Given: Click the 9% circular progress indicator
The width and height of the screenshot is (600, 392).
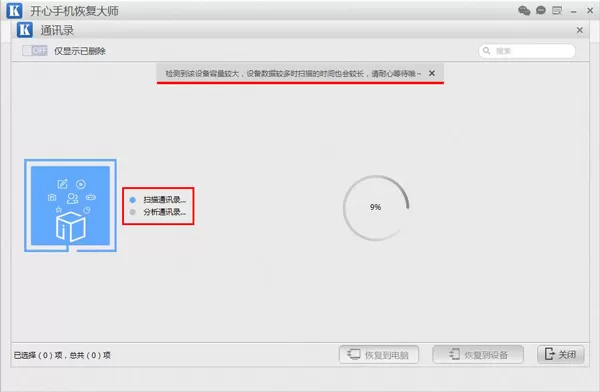Looking at the screenshot, I should pos(376,207).
